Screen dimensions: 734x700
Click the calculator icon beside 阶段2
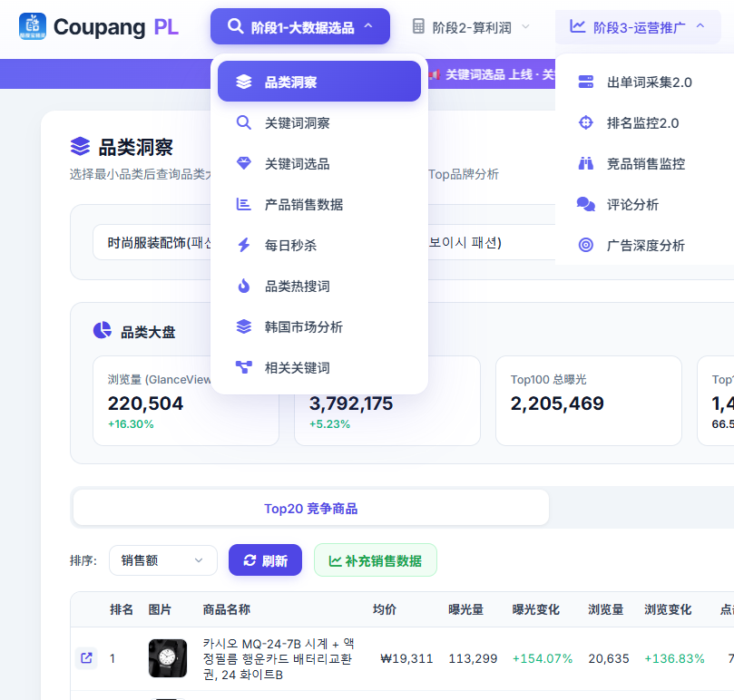click(x=418, y=26)
